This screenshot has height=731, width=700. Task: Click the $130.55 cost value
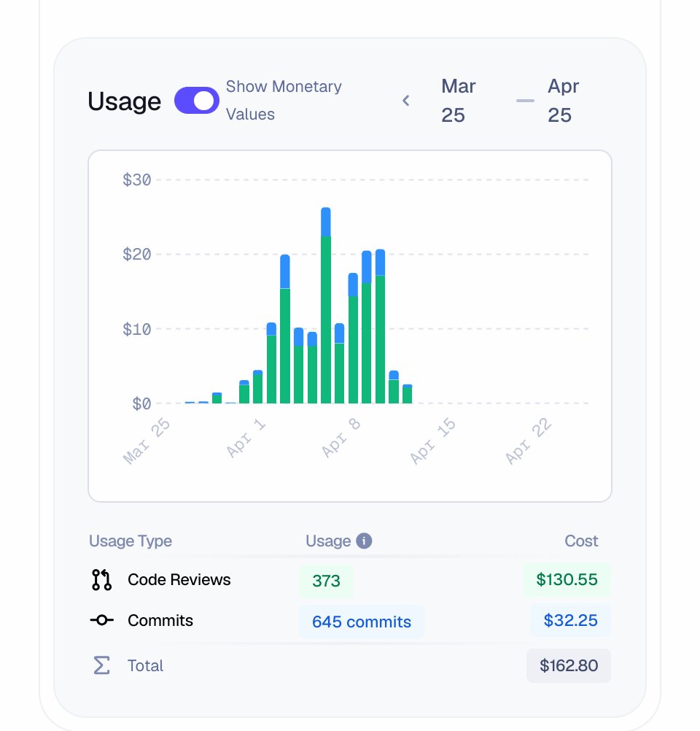click(567, 579)
